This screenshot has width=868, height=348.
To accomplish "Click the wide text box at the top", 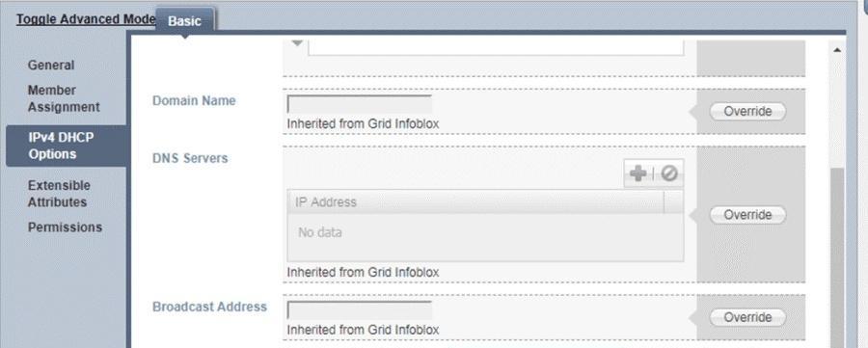I will pyautogui.click(x=496, y=47).
